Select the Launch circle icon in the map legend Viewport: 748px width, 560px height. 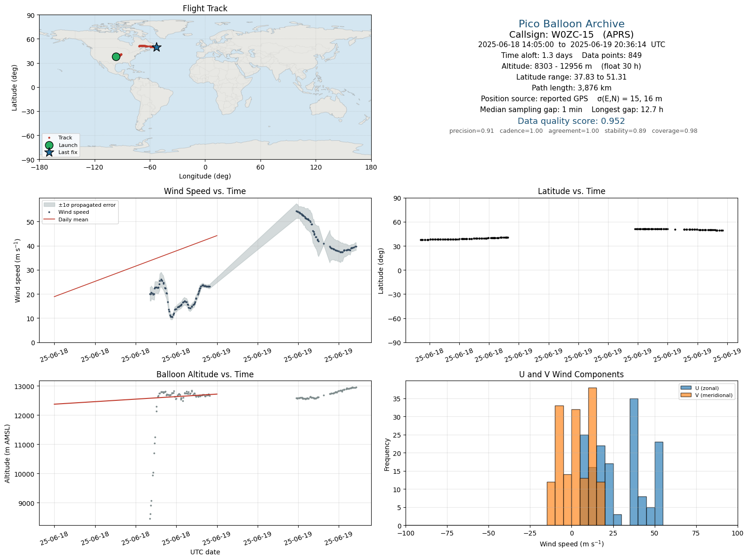click(49, 145)
